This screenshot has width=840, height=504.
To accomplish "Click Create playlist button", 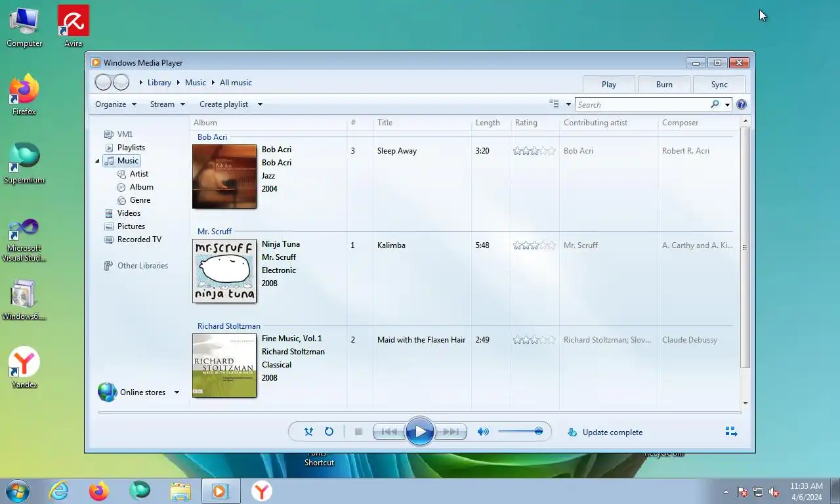I will (x=224, y=104).
